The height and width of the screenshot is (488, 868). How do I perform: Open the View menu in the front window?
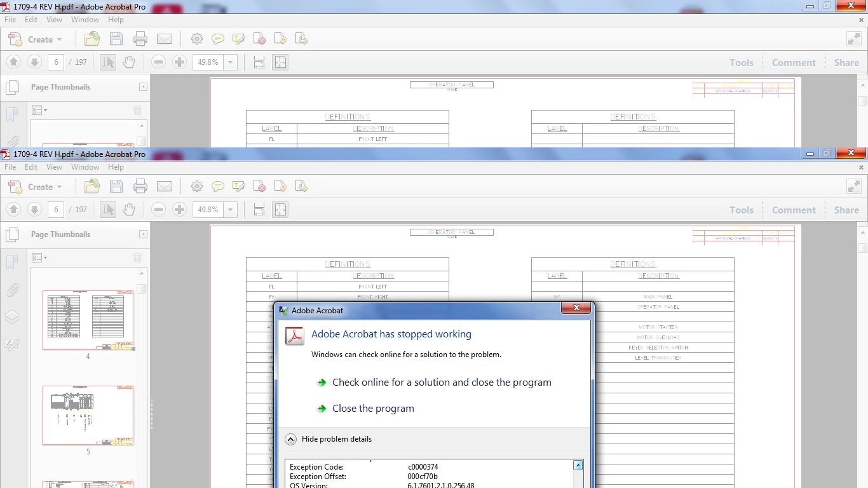click(55, 167)
